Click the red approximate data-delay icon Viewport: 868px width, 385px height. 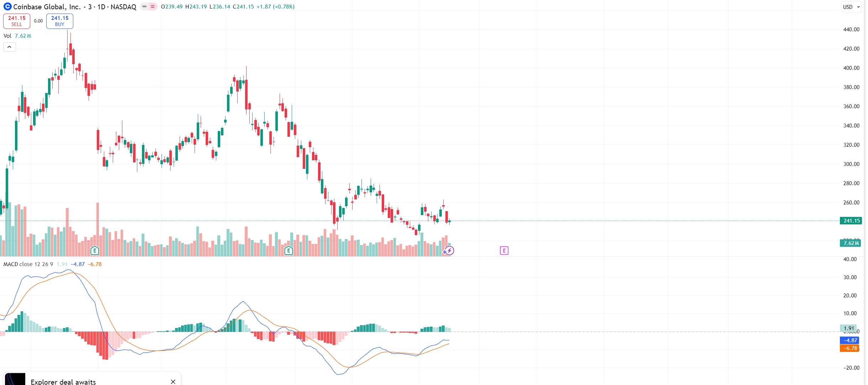click(153, 6)
